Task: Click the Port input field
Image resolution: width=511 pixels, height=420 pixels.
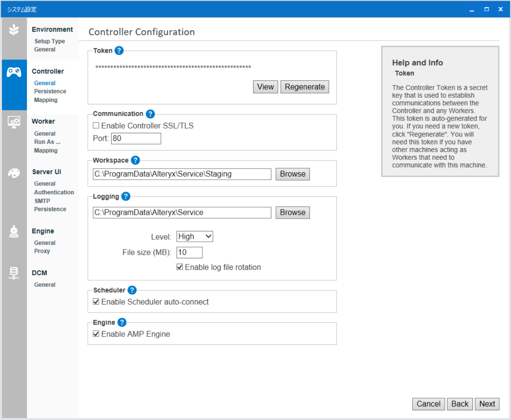Action: [136, 138]
